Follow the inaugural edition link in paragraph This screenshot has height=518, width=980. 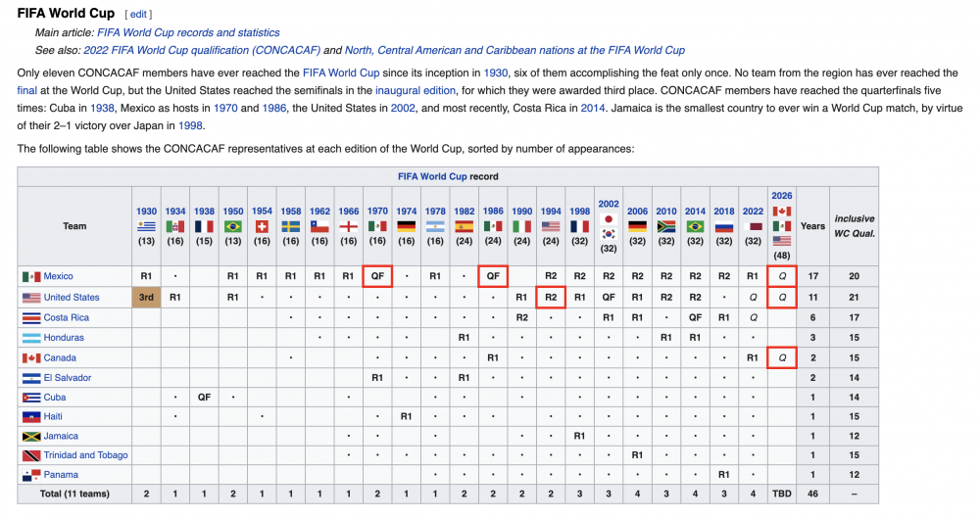[415, 90]
